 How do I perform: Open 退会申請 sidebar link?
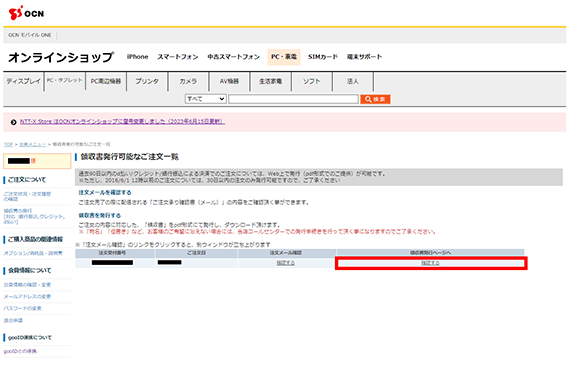pos(13,320)
